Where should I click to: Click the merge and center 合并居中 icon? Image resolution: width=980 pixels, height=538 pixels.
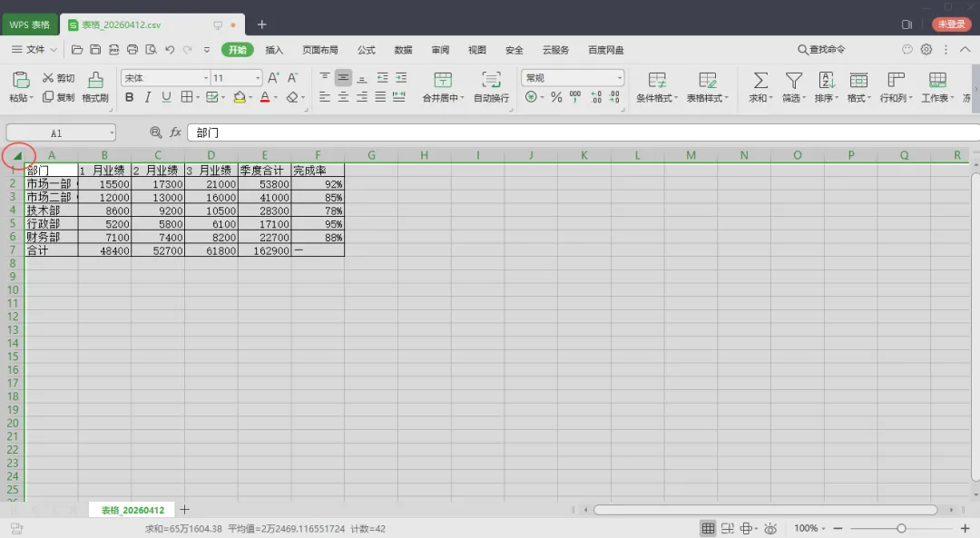(443, 80)
